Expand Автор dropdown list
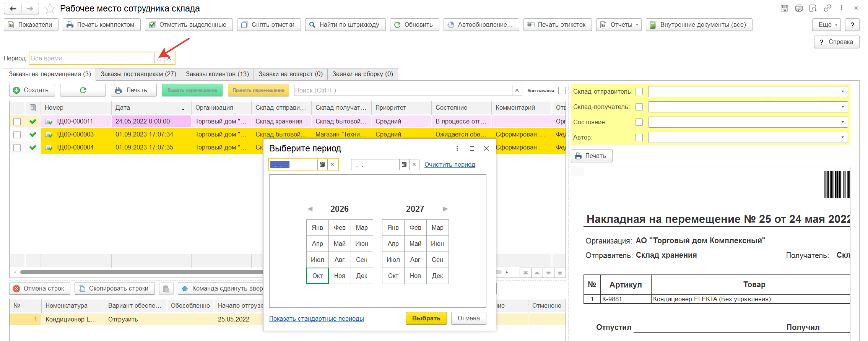The height and width of the screenshot is (341, 868). coord(843,138)
